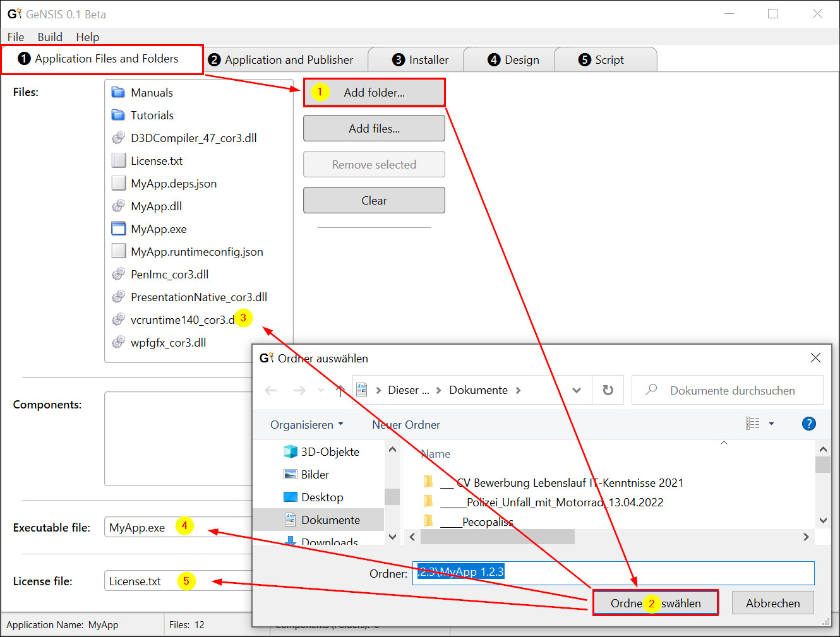The height and width of the screenshot is (637, 840).
Task: Switch to the Installer tab
Action: [x=416, y=60]
